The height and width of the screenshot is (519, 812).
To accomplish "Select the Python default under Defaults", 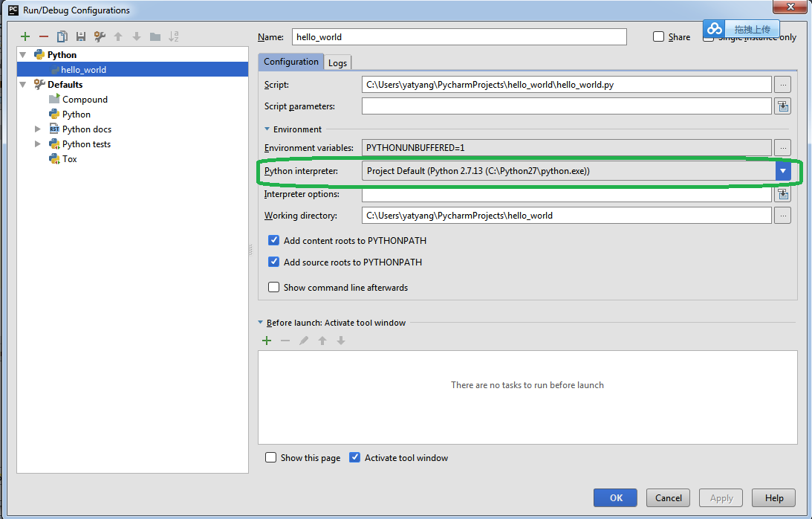I will (x=76, y=115).
